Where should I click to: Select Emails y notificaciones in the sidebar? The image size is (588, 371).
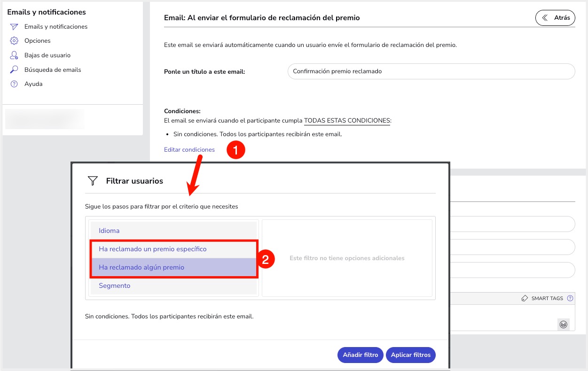56,27
